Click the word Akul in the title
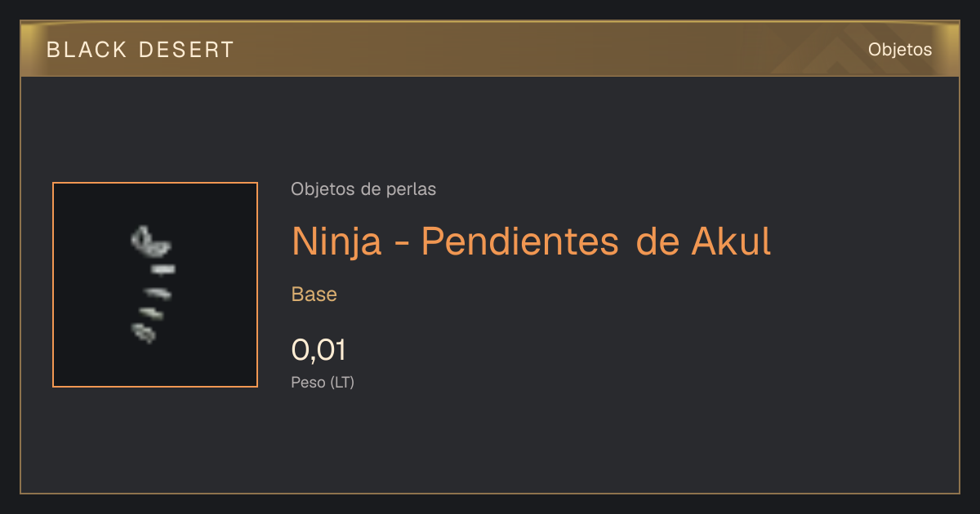 pos(732,241)
